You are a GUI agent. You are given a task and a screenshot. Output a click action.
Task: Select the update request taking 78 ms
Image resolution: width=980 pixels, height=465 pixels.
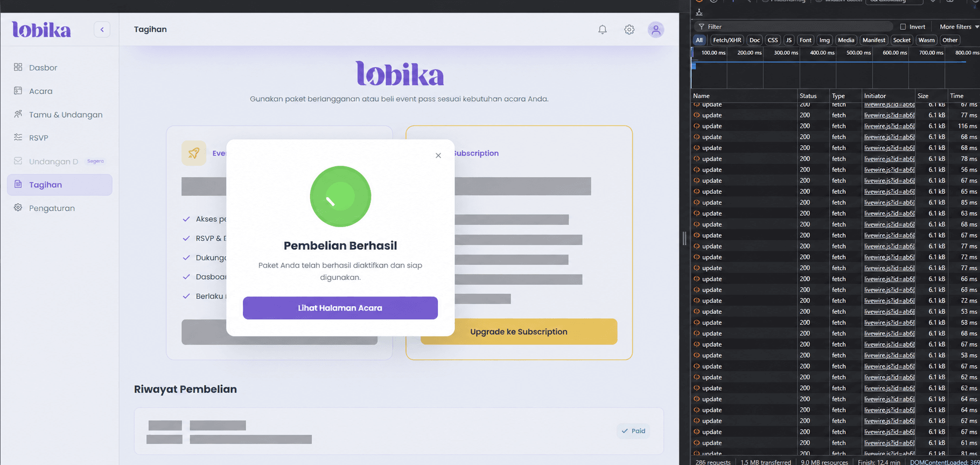pos(836,159)
